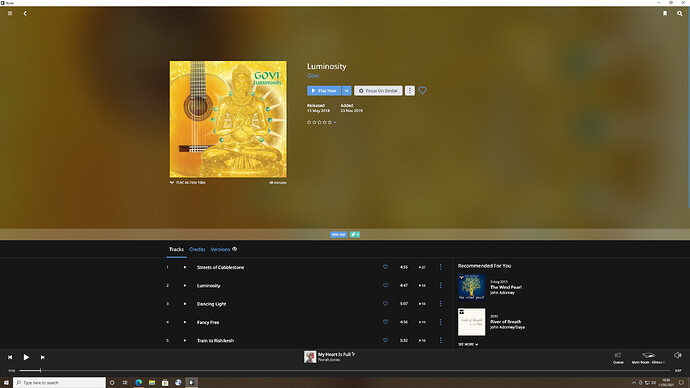690x388 pixels.
Task: Open River of Breath album thumbnail
Action: 471,322
